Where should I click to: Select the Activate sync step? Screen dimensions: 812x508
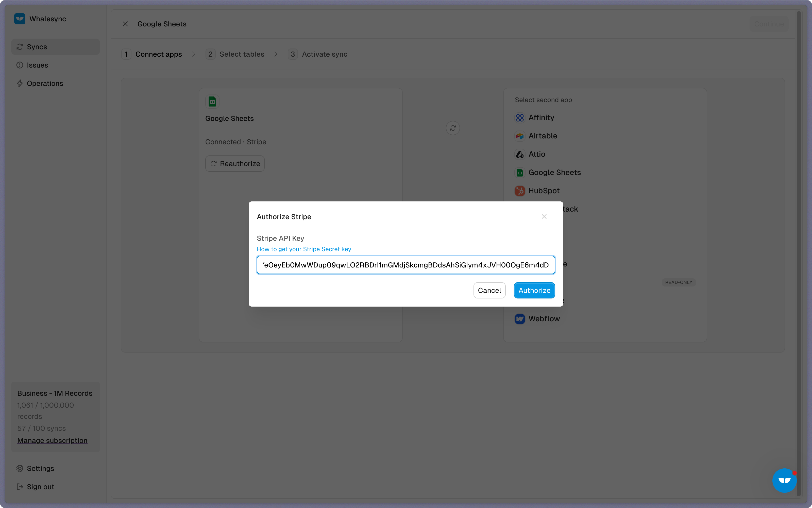[318, 54]
